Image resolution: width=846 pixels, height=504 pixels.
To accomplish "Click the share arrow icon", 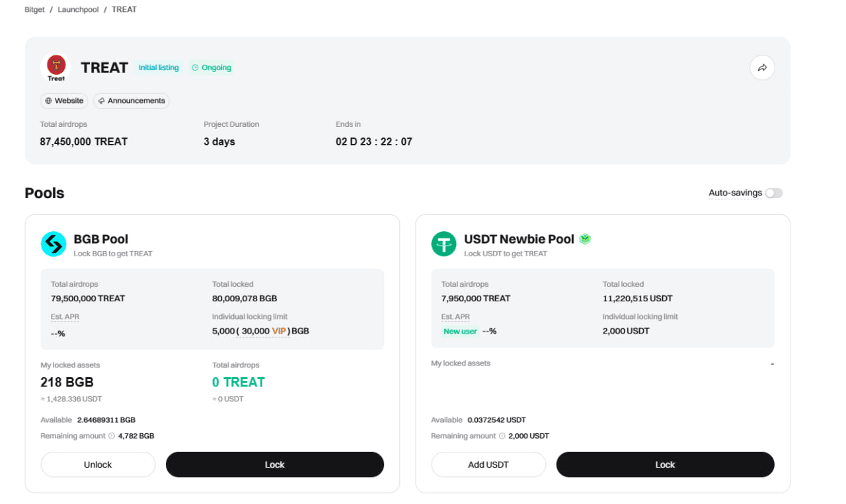I will [762, 67].
